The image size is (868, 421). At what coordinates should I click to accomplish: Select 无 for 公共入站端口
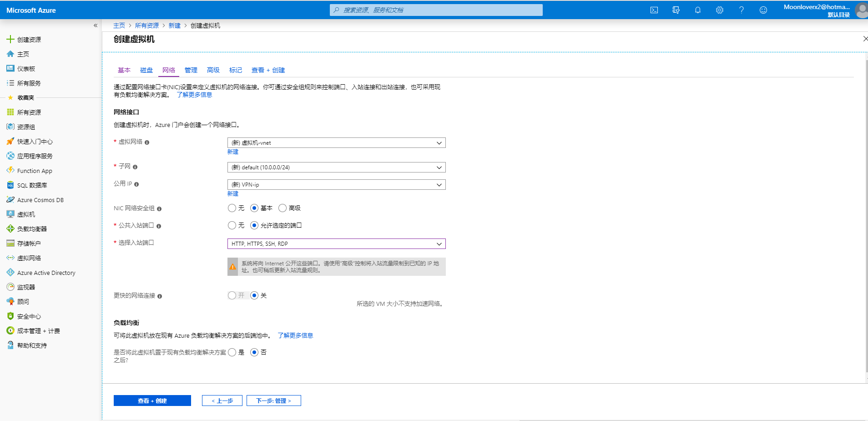232,225
